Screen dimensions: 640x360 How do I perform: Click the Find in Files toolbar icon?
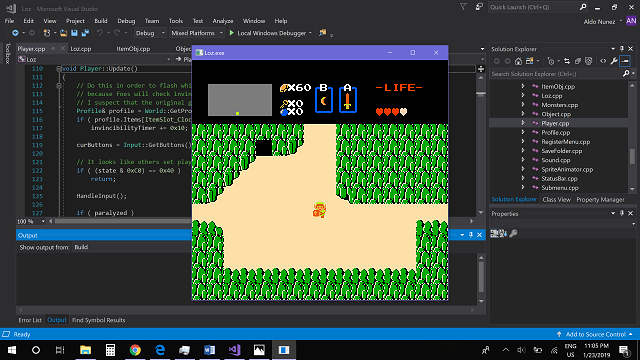(x=322, y=33)
